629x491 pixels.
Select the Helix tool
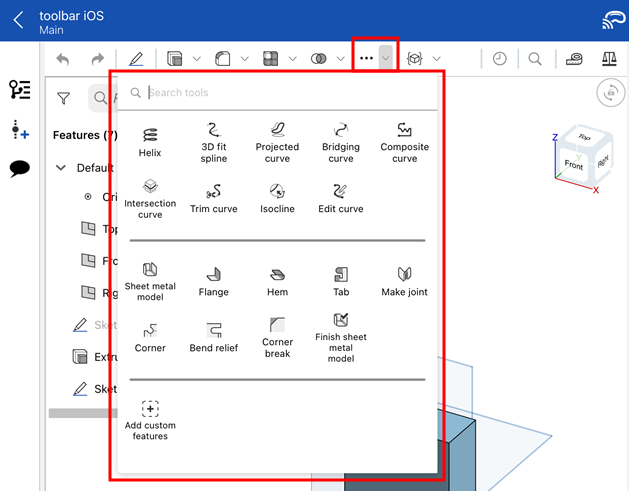point(150,141)
